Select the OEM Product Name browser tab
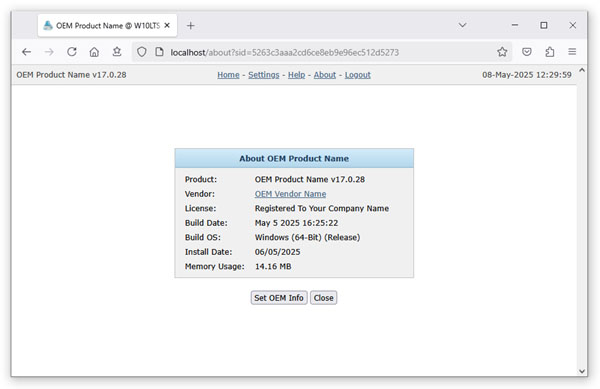 (107, 26)
